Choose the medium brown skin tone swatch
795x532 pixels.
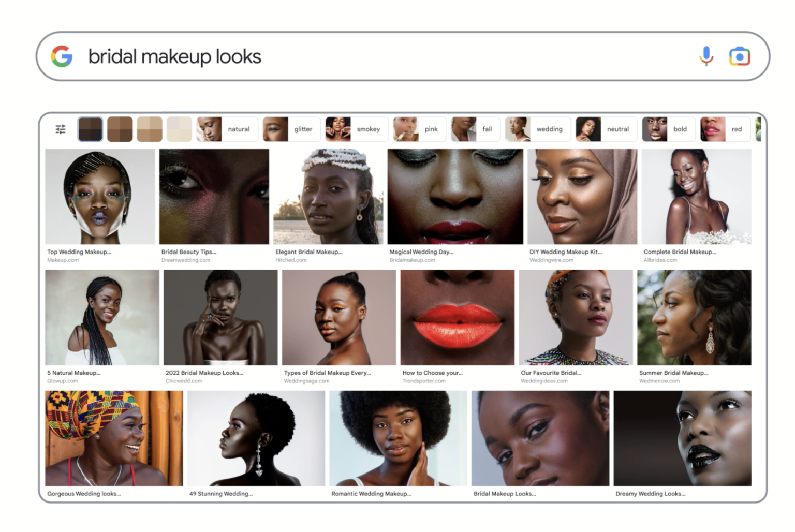click(120, 129)
